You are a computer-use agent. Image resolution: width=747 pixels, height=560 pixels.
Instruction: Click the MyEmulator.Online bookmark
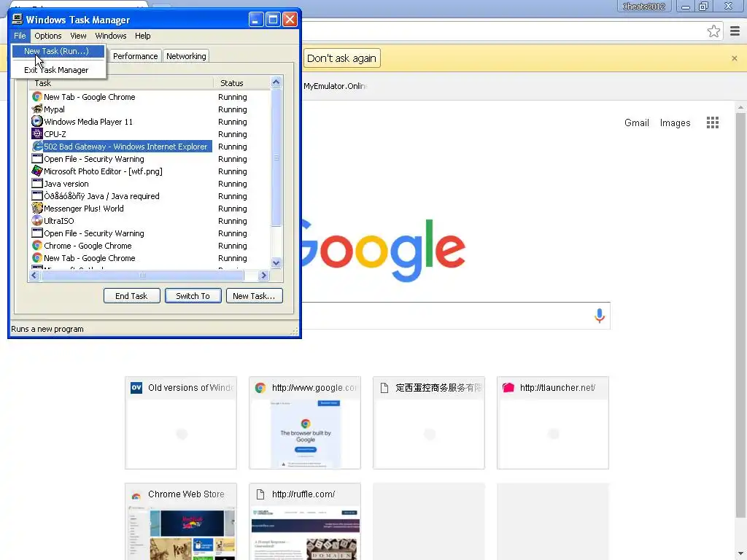[334, 86]
